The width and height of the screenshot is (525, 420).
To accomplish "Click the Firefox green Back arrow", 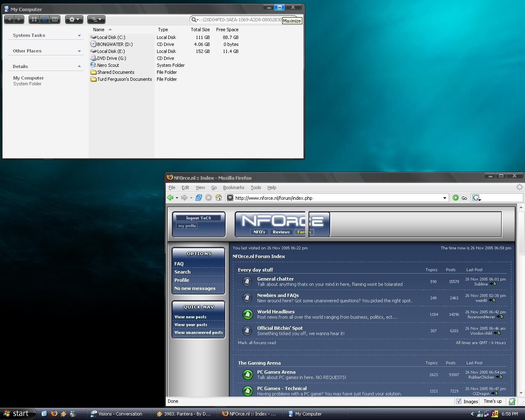I will 170,198.
